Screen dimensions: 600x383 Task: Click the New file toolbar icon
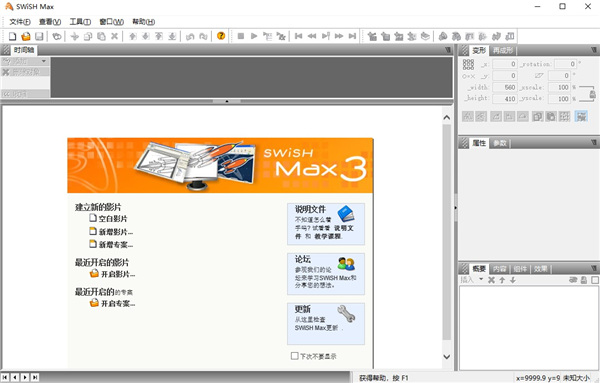click(13, 36)
